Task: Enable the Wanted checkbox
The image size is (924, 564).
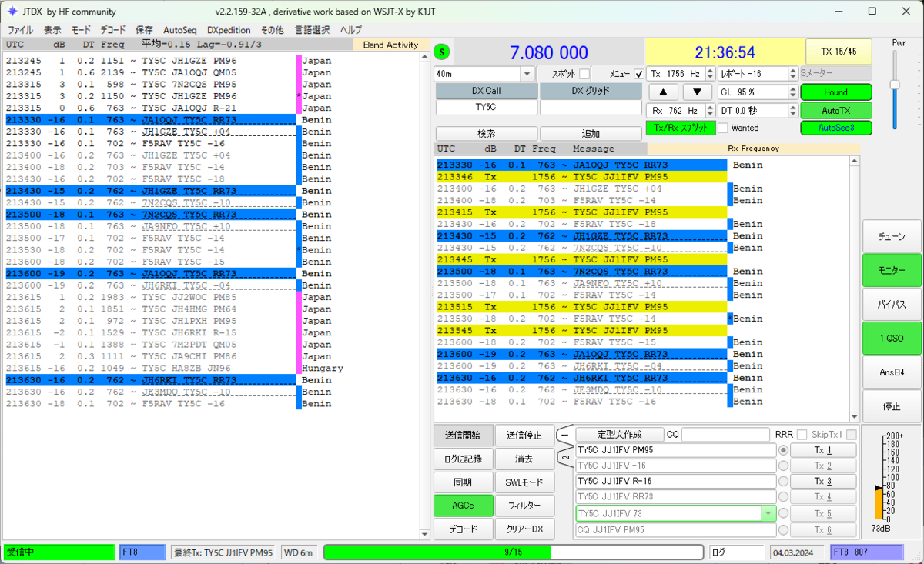Action: (723, 128)
